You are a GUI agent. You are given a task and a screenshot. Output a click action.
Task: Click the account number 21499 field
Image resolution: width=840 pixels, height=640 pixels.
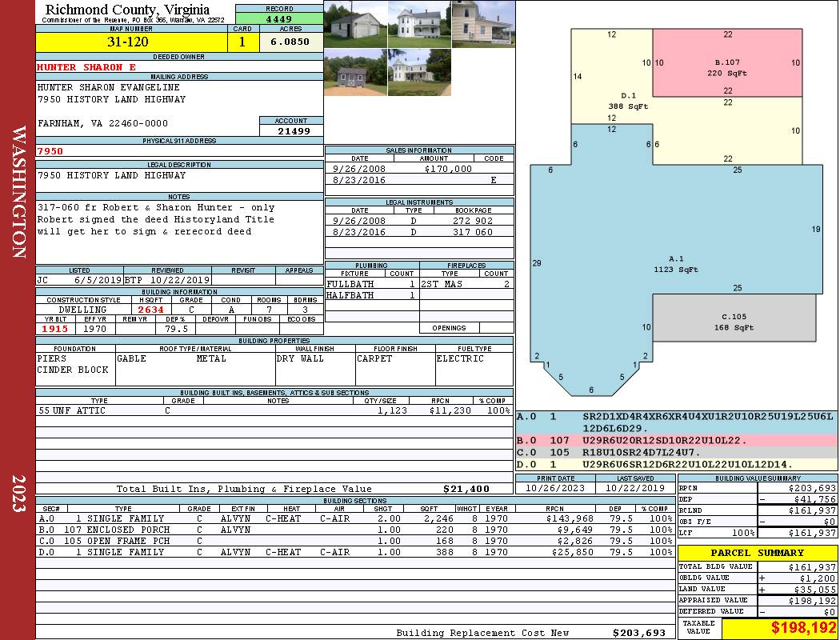pos(291,130)
